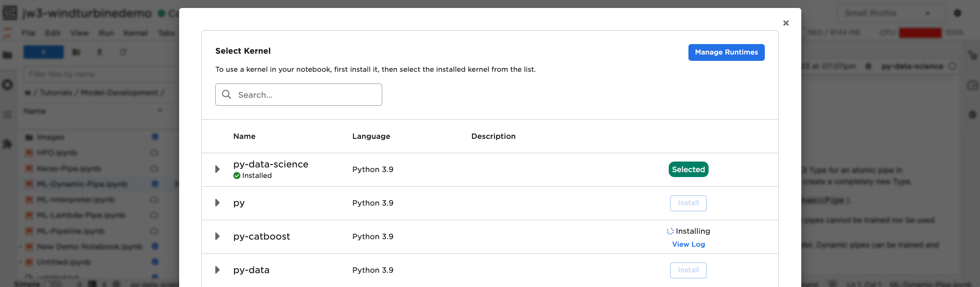980x287 pixels.
Task: Click the magnifying glass search icon
Action: tap(227, 94)
